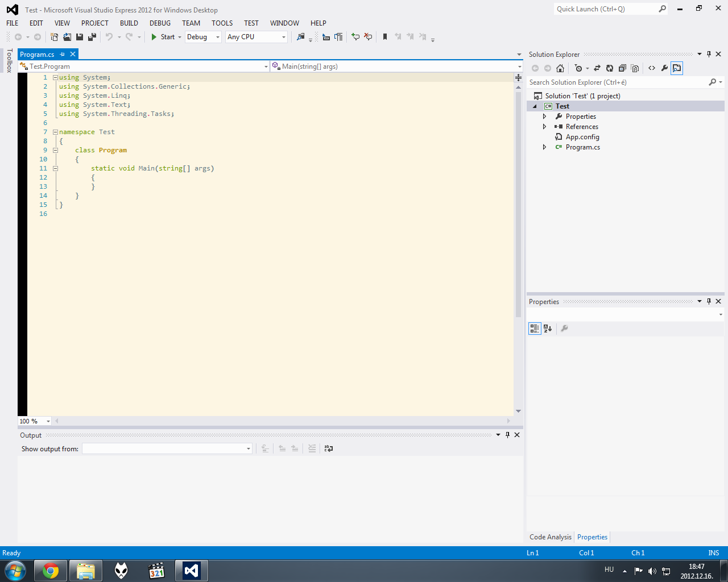Open the DEBUG menu

pos(160,23)
